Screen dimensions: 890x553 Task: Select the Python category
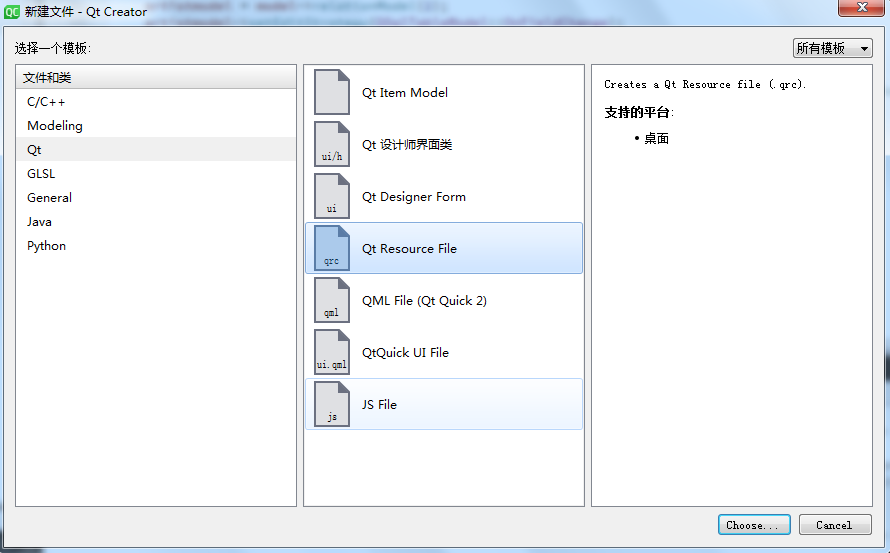click(156, 245)
